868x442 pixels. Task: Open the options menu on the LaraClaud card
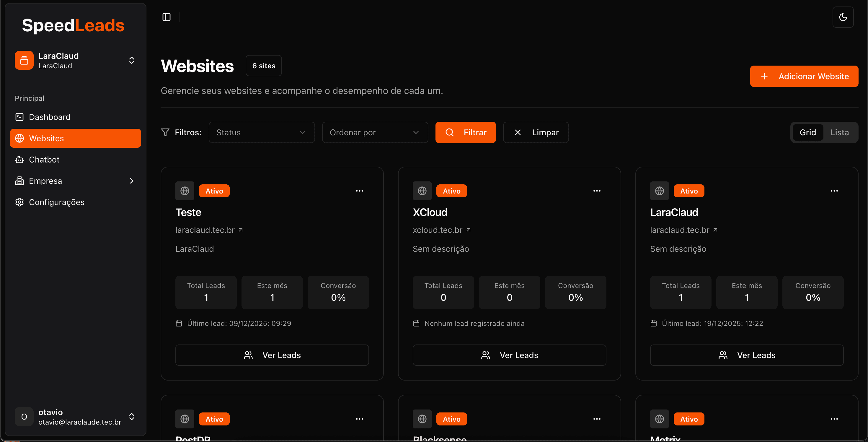click(x=834, y=191)
